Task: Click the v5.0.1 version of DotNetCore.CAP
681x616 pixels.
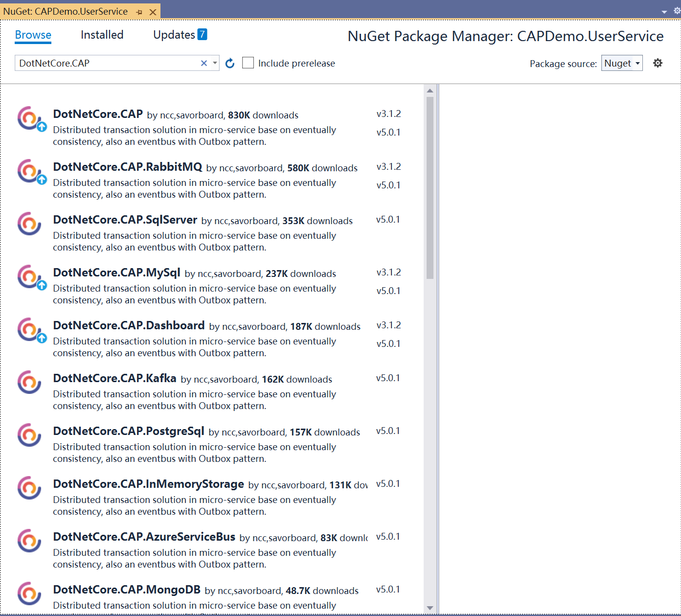Action: [x=388, y=133]
